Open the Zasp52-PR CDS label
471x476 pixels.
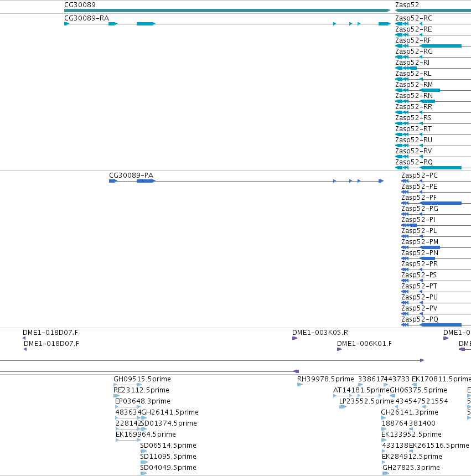(420, 264)
